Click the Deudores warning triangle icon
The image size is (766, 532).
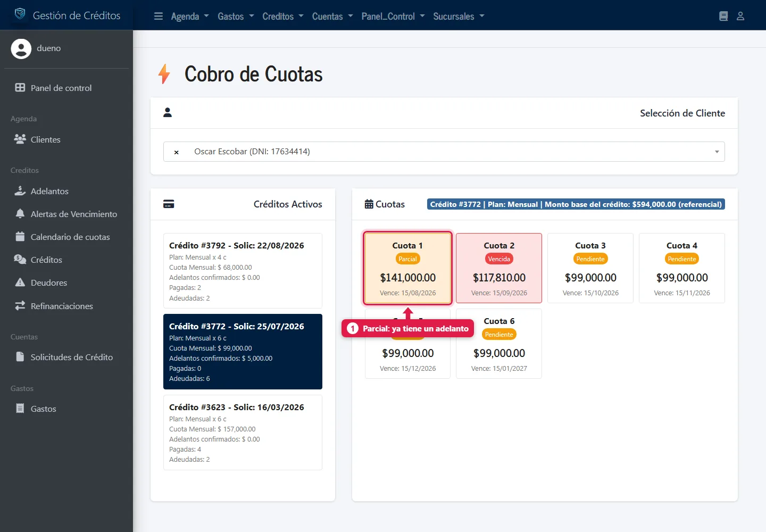[20, 282]
